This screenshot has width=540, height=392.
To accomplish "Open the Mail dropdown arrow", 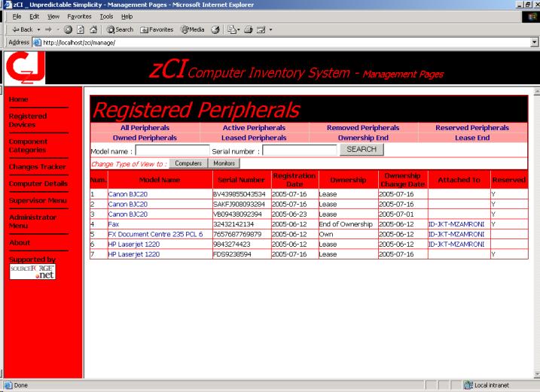I will coord(238,29).
